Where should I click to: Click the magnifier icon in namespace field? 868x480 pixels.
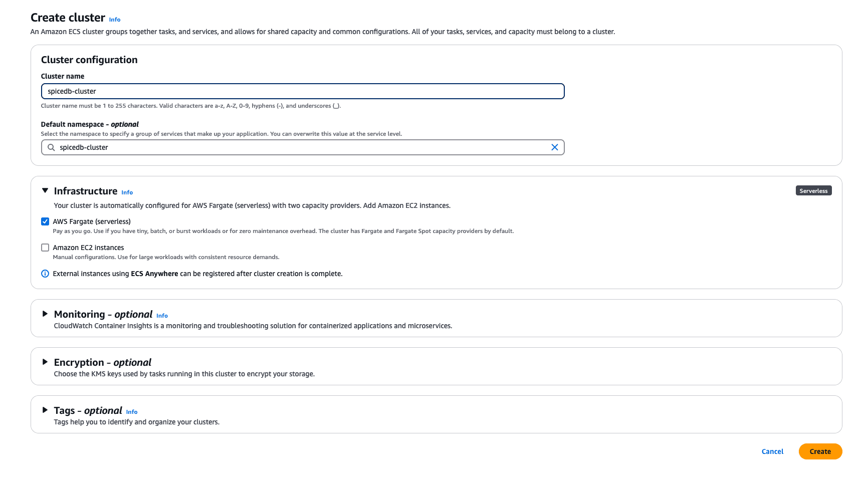pos(51,147)
